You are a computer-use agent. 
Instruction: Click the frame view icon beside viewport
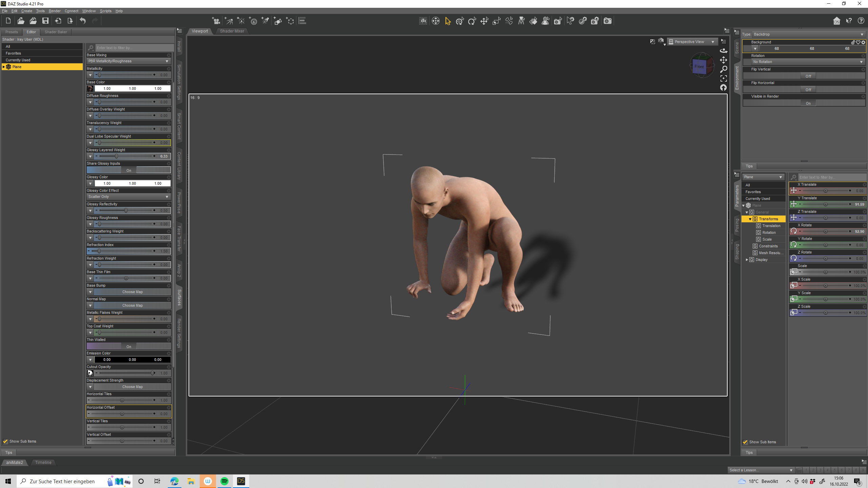pos(724,78)
